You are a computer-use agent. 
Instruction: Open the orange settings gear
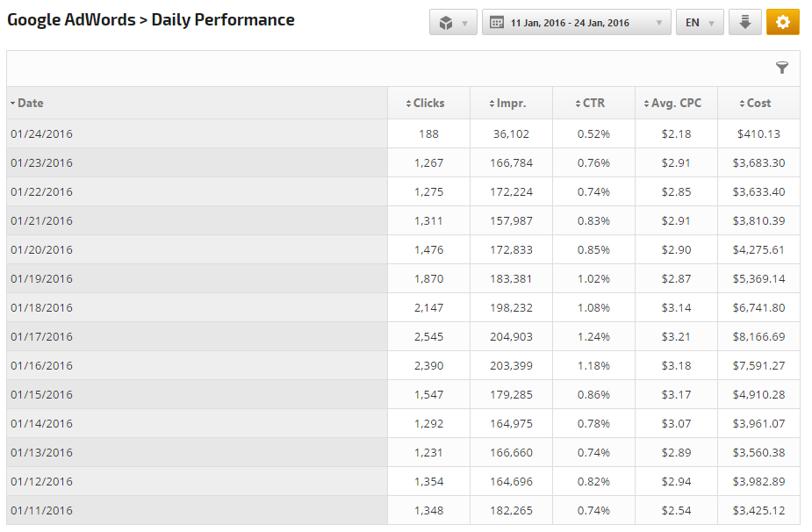click(x=782, y=23)
